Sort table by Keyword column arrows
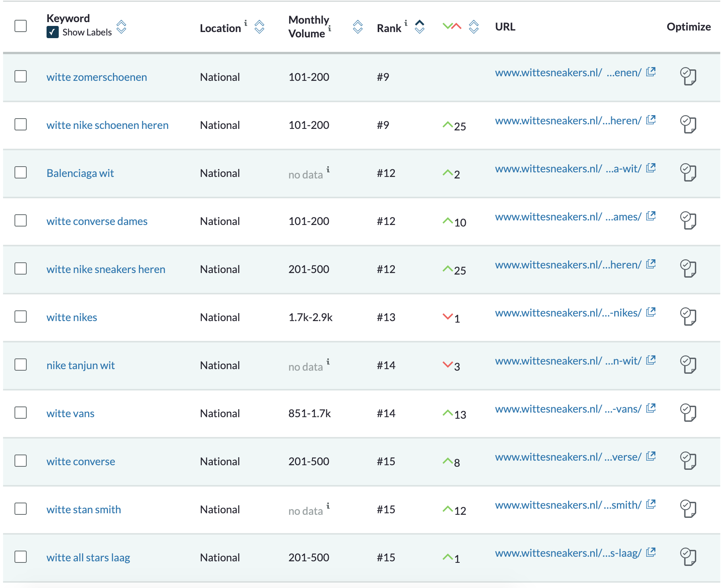 point(121,27)
